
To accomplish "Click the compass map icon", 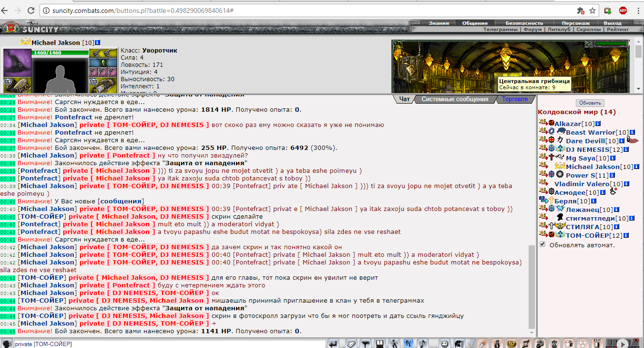I will (483, 343).
